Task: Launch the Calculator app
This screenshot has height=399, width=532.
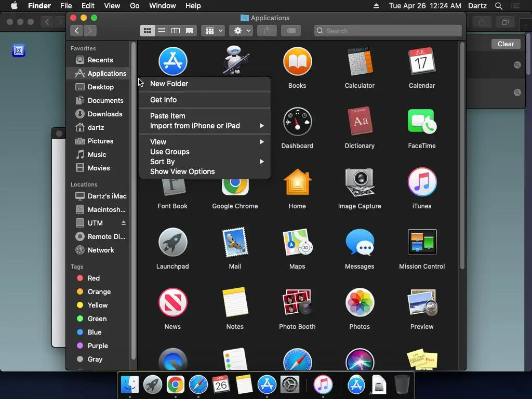Action: coord(360,61)
